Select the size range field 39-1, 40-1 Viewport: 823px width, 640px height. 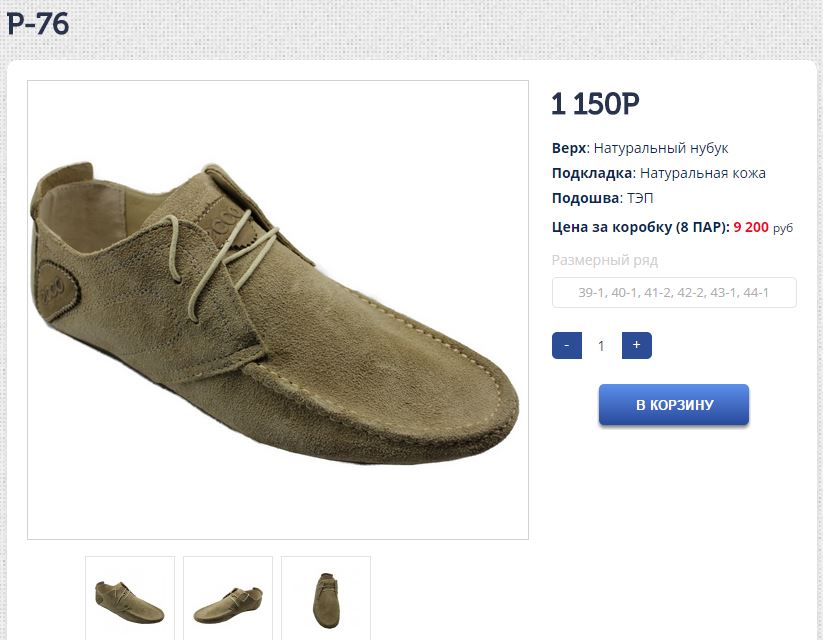point(674,292)
